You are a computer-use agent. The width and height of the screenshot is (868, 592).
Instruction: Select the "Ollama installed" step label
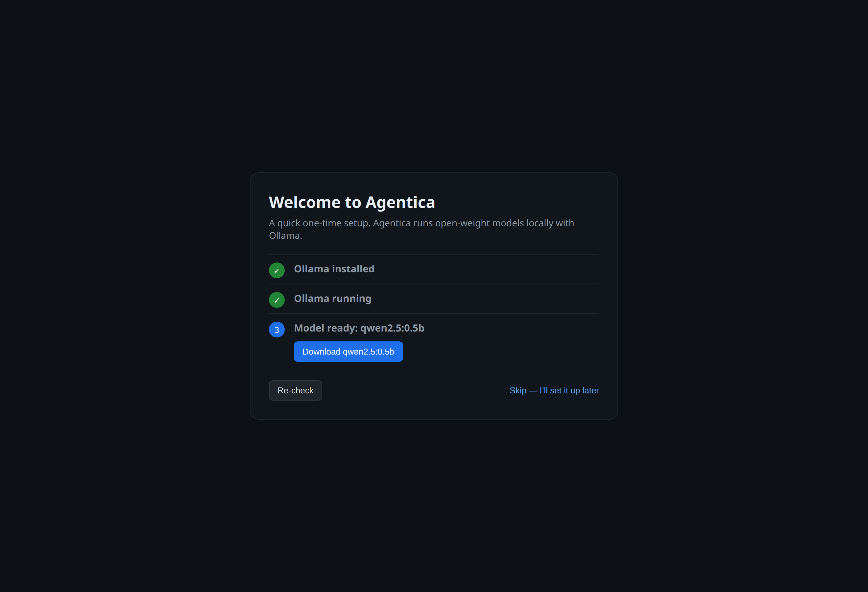pos(334,269)
